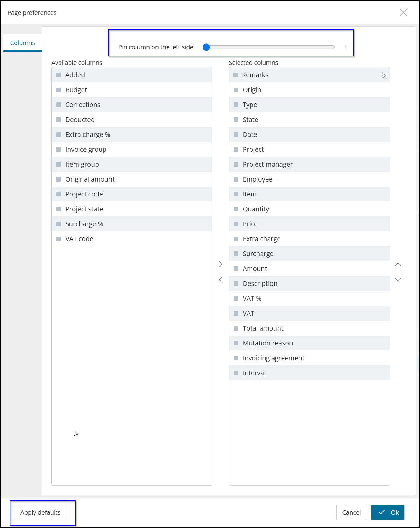Select the Interval column row
The width and height of the screenshot is (420, 528).
tap(309, 373)
